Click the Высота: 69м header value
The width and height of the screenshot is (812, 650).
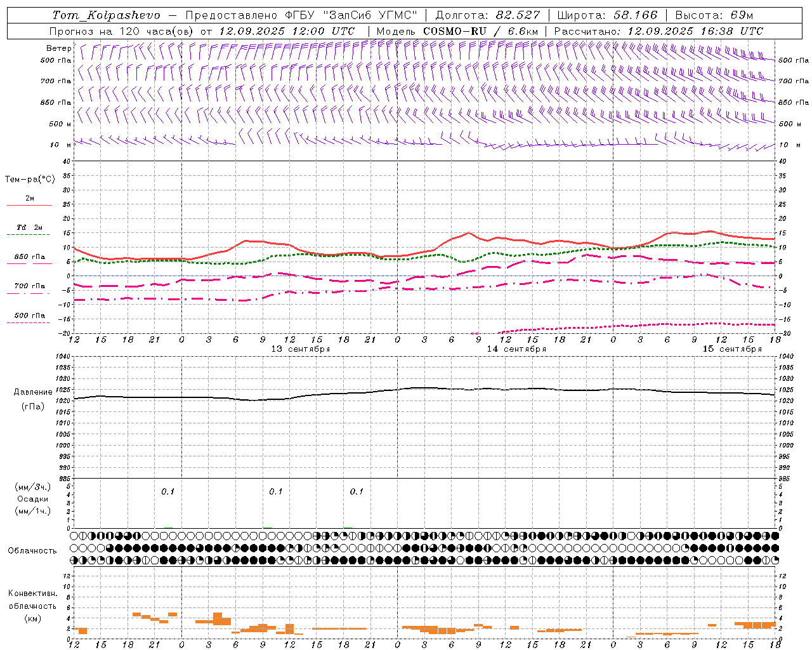(x=714, y=15)
